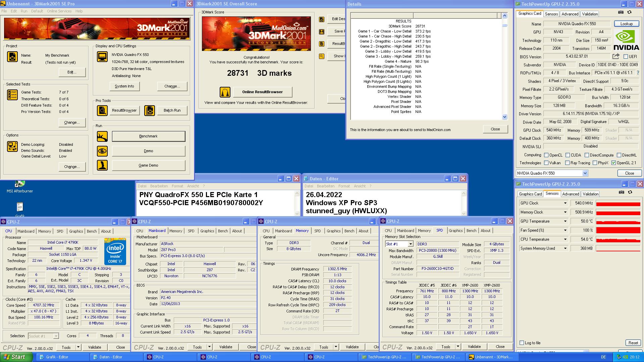Click the GPU-Z screenshot camera icon
Viewport: 644px width, 362px height.
click(621, 12)
